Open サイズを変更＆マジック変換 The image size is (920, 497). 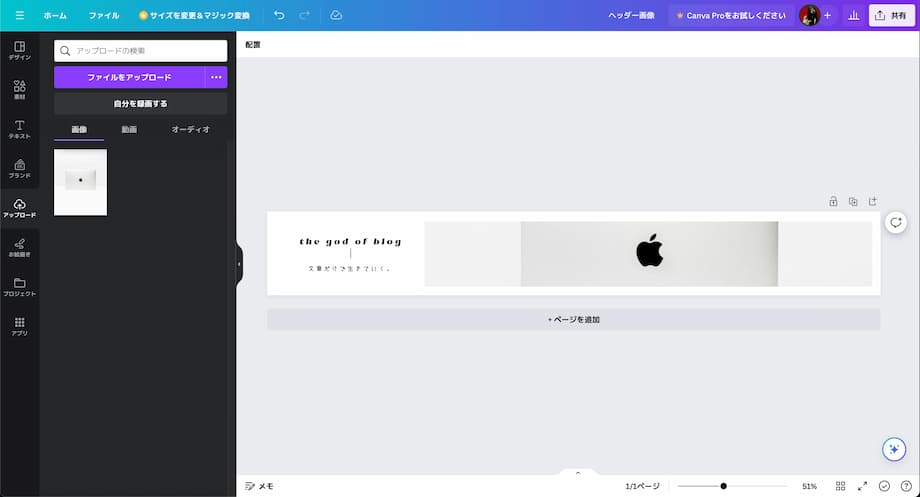194,15
